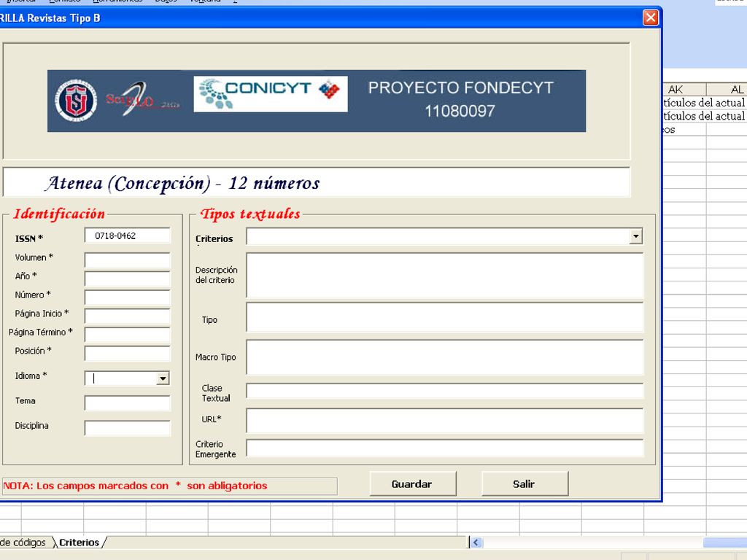This screenshot has width=747, height=560.
Task: Focus the Volumen input field
Action: [x=127, y=260]
